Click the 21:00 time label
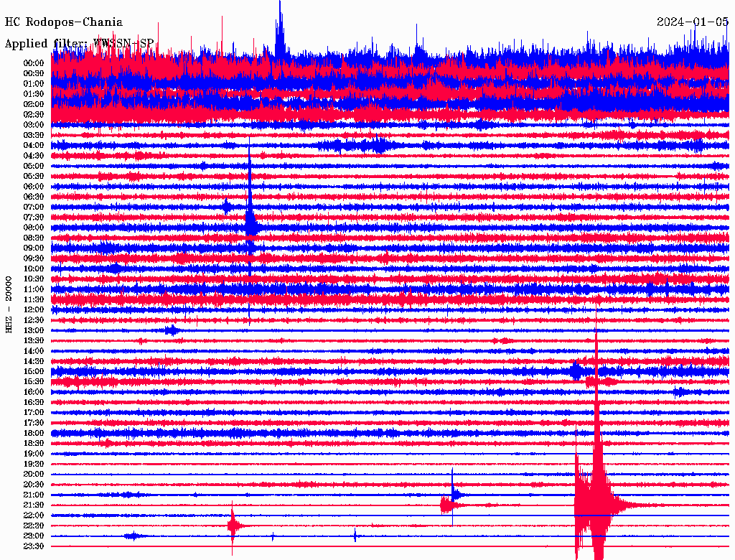This screenshot has height=560, width=735. [34, 495]
